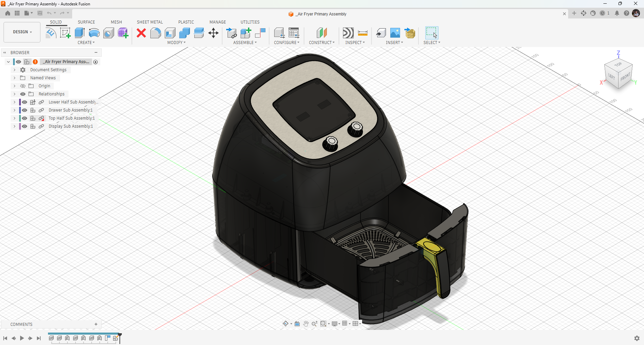Choose the Revolve tool
Screen dimensions: 644x345
(94, 33)
